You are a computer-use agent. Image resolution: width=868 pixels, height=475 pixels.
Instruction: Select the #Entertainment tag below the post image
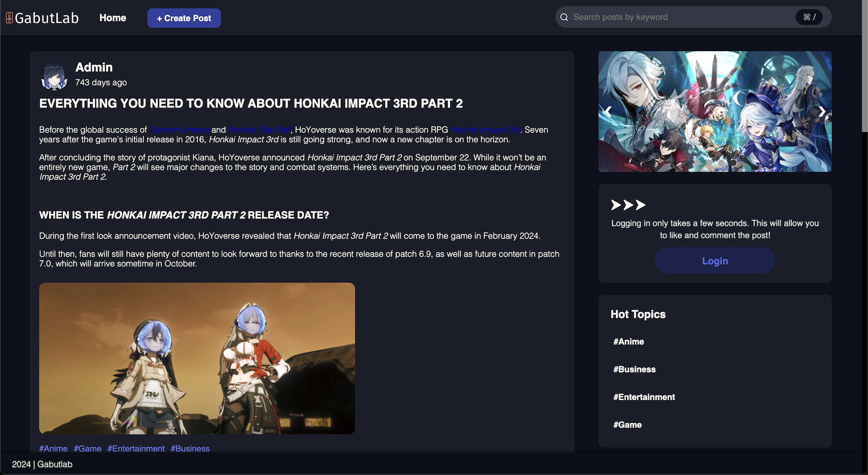136,448
